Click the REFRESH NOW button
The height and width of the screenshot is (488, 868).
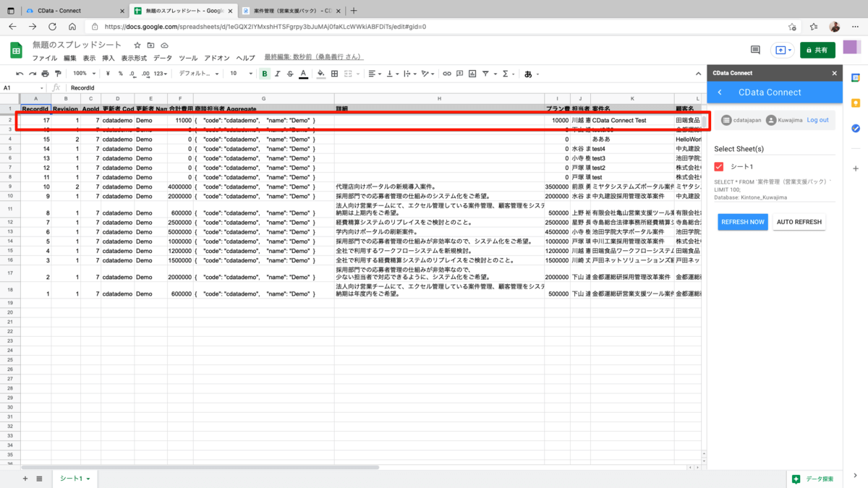pyautogui.click(x=743, y=222)
